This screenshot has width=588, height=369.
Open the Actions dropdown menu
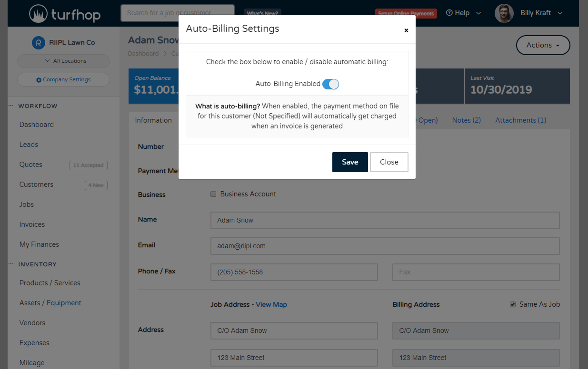tap(543, 45)
